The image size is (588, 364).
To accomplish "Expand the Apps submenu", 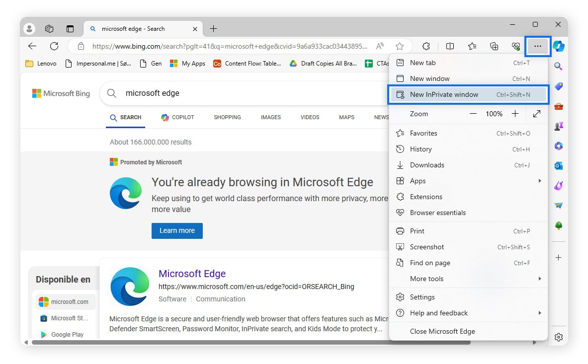I will (x=468, y=181).
